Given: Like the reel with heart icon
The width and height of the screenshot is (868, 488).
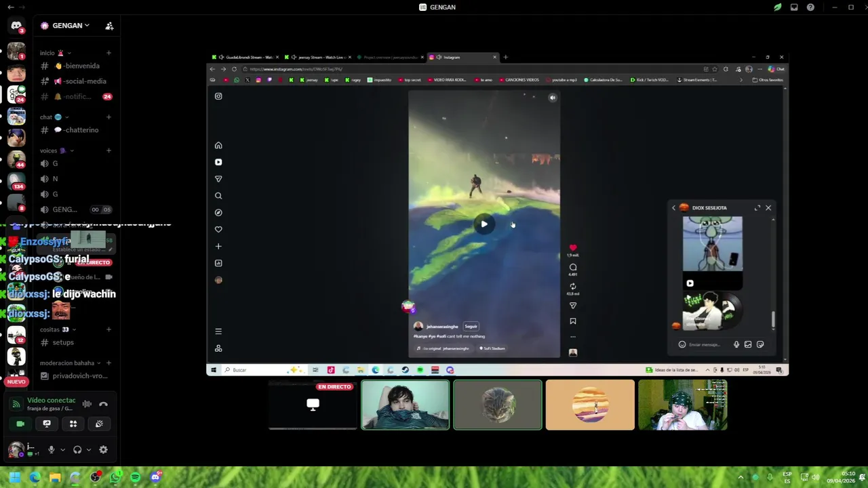Looking at the screenshot, I should (573, 248).
